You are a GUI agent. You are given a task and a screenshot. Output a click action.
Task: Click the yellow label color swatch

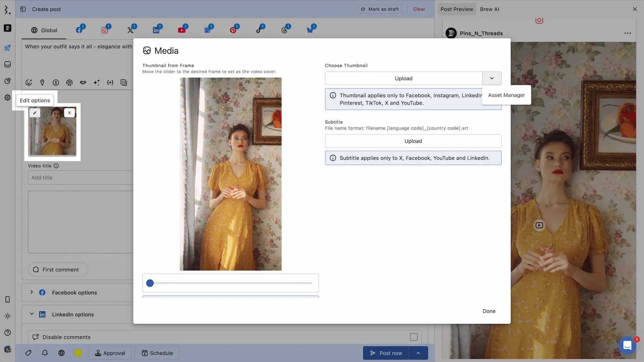click(x=78, y=353)
